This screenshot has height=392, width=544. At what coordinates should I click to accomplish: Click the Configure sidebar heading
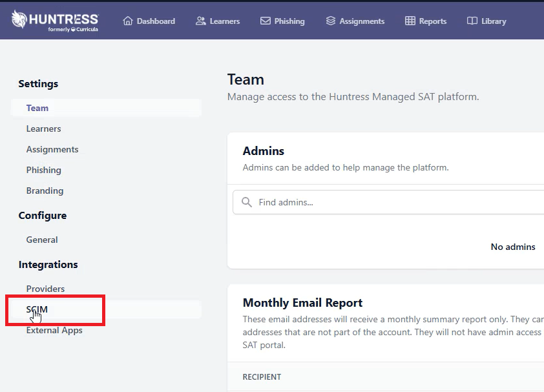pos(43,216)
